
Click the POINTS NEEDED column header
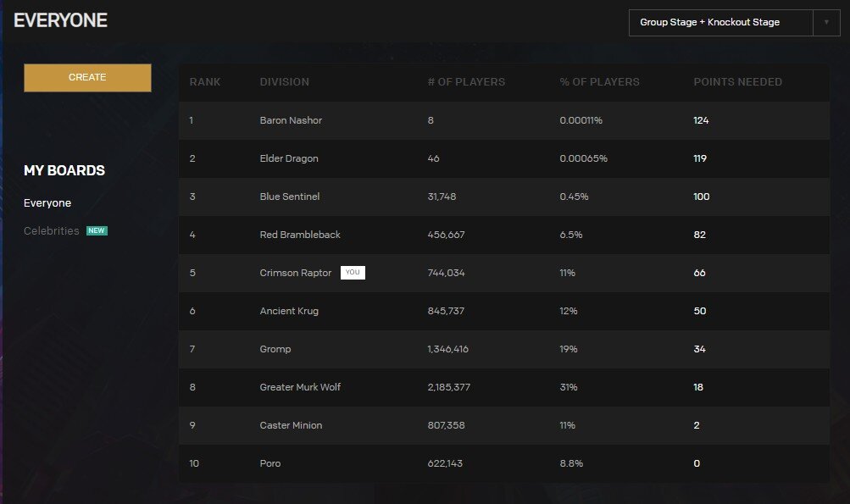pos(737,82)
